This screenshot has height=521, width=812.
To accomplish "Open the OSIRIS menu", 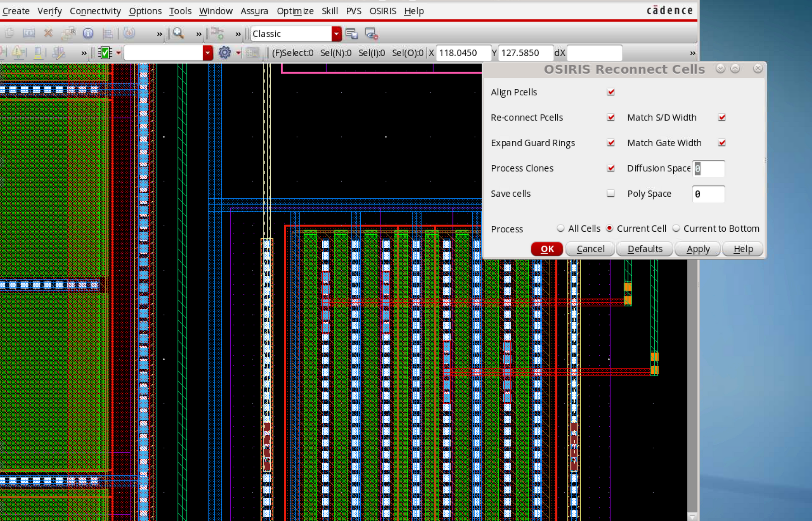I will pyautogui.click(x=383, y=11).
